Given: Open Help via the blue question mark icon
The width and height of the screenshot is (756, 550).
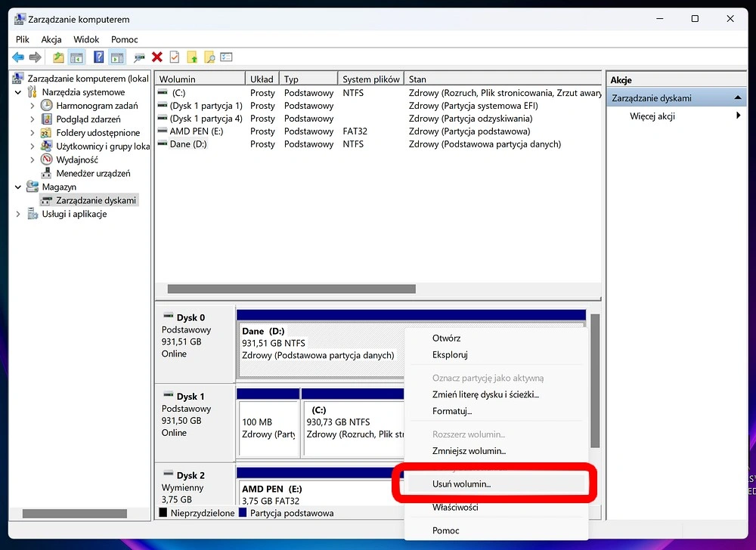Looking at the screenshot, I should pos(99,57).
